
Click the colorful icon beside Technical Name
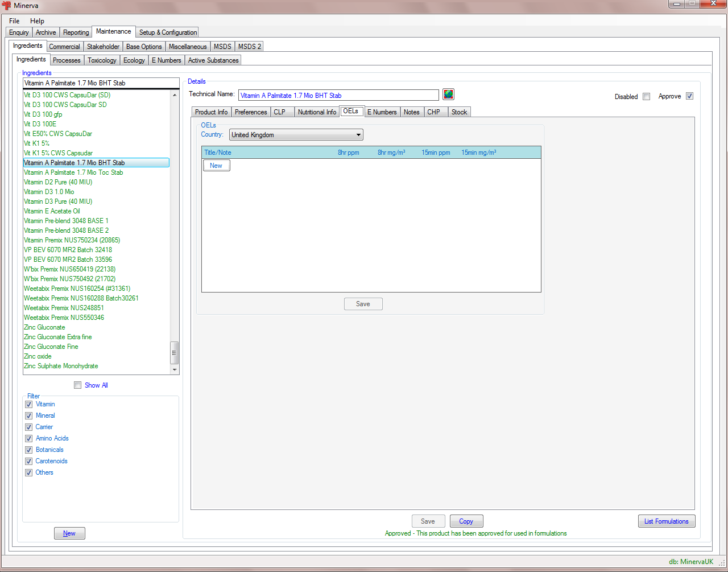(x=448, y=94)
